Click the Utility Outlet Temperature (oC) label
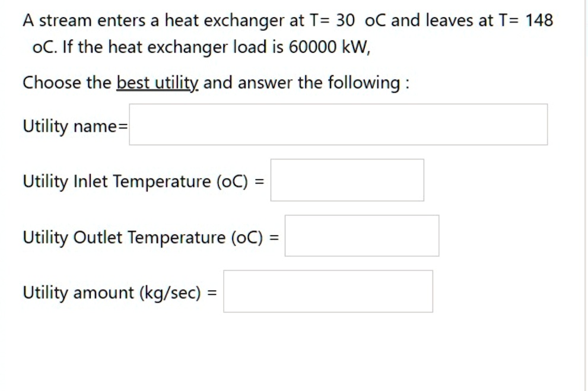 pyautogui.click(x=145, y=236)
